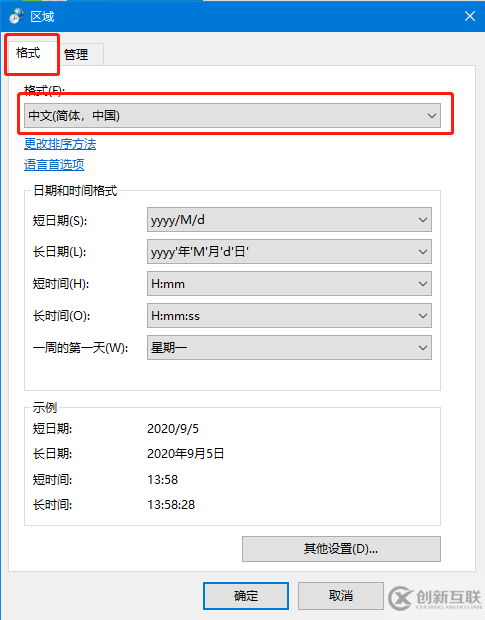Image resolution: width=485 pixels, height=620 pixels.
Task: Open the 短时间 H:mm dropdown
Action: tap(289, 284)
